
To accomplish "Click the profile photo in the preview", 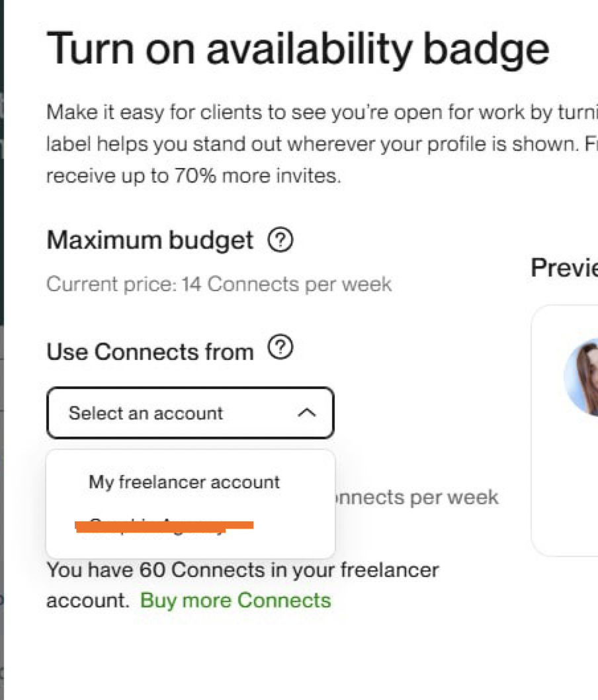I will [x=582, y=377].
